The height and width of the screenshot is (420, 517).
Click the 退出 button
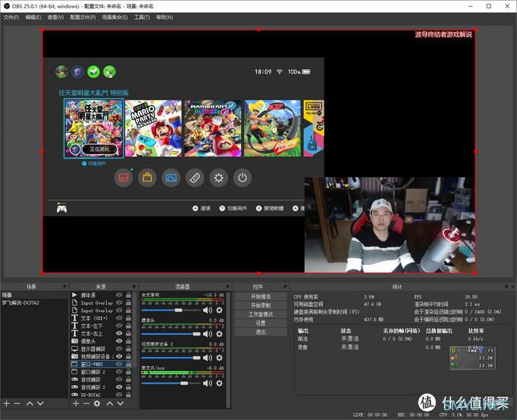(x=261, y=332)
